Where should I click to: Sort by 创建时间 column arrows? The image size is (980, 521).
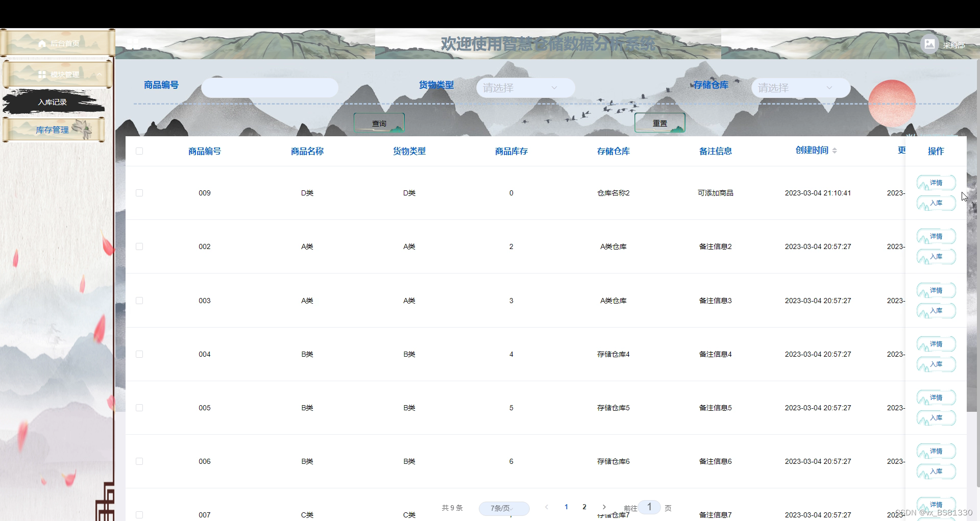[x=835, y=151]
